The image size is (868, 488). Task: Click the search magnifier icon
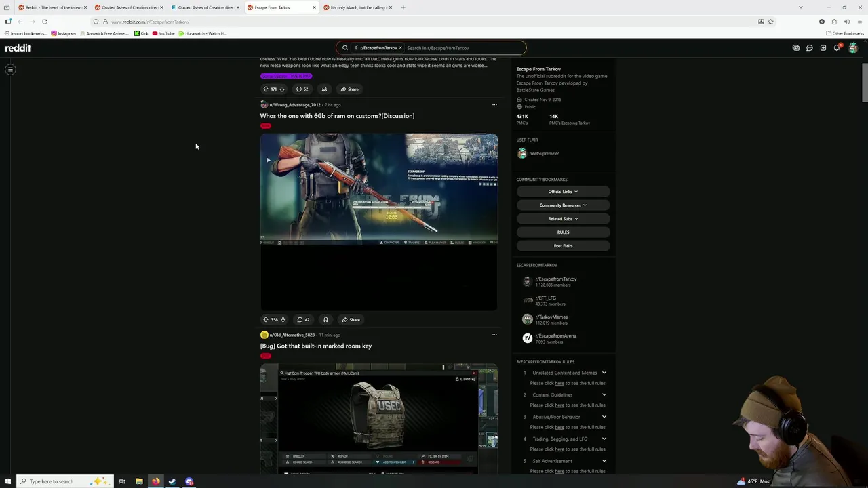(344, 48)
